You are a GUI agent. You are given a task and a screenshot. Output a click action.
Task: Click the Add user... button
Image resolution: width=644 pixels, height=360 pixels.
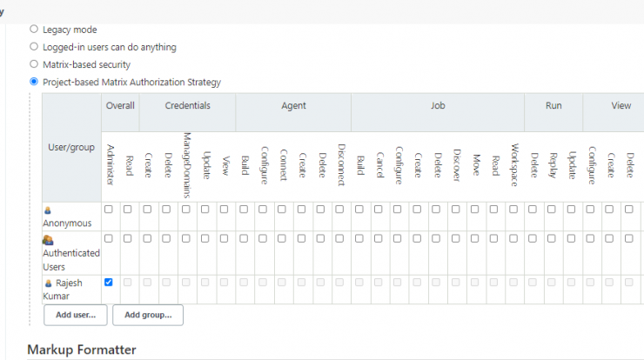76,315
